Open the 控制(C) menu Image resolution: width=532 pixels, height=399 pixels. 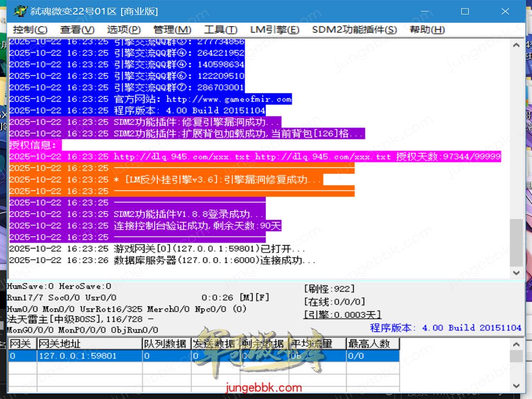30,30
